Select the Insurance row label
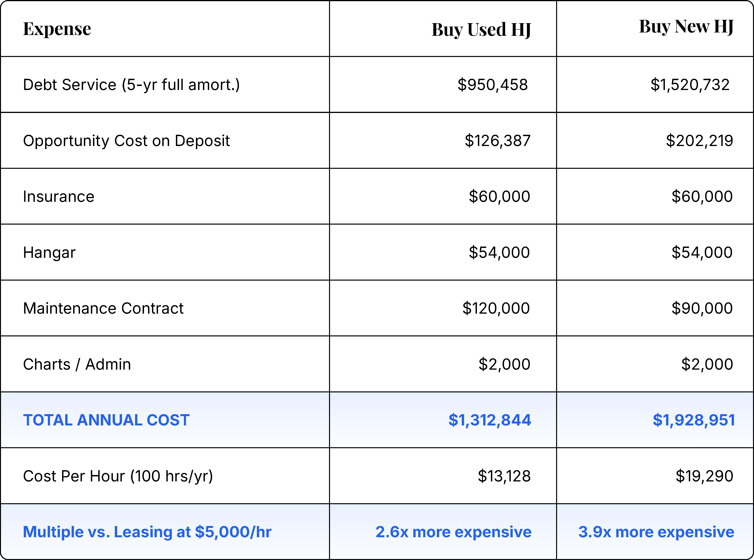The height and width of the screenshot is (560, 754). [x=59, y=197]
